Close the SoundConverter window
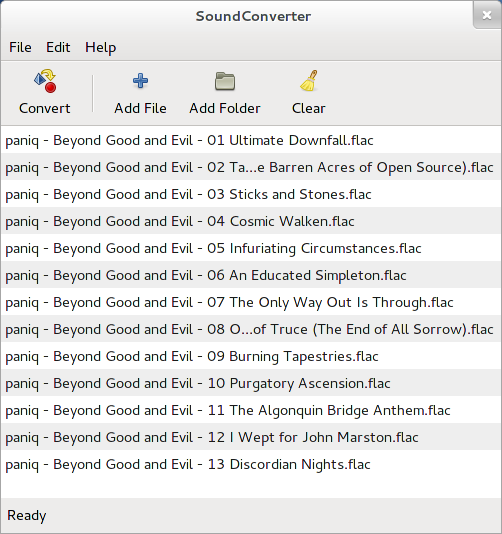 tap(487, 15)
